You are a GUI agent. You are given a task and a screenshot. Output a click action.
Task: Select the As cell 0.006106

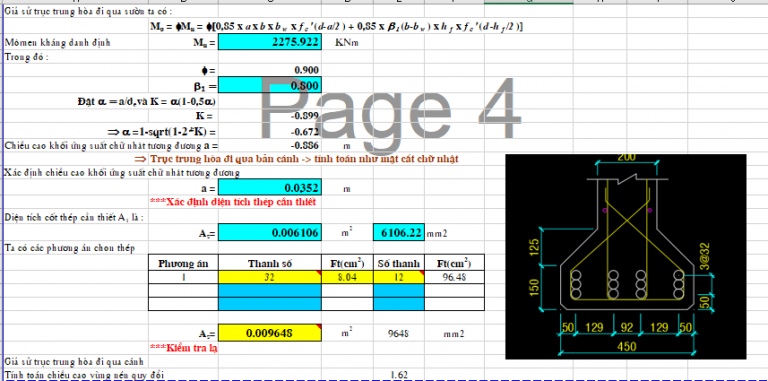[x=269, y=233]
